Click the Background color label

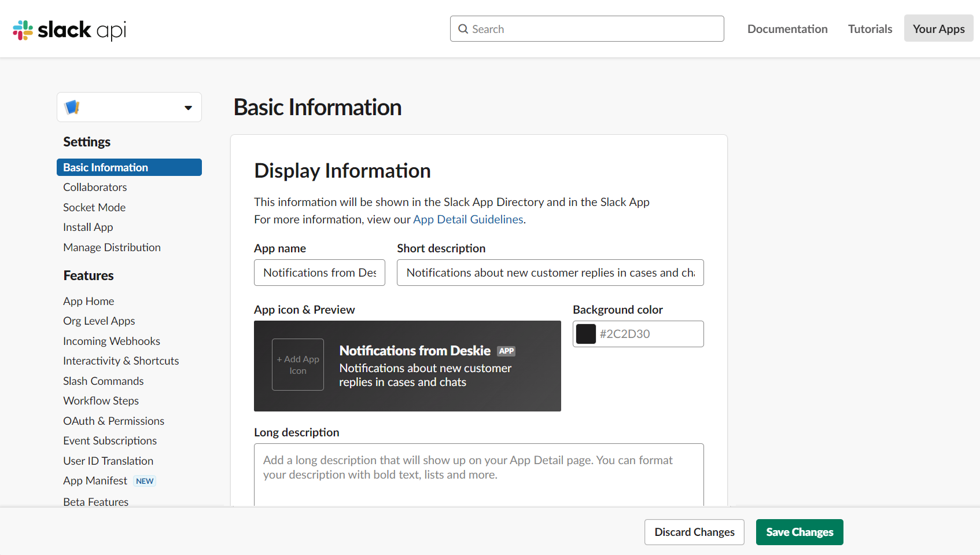coord(618,310)
